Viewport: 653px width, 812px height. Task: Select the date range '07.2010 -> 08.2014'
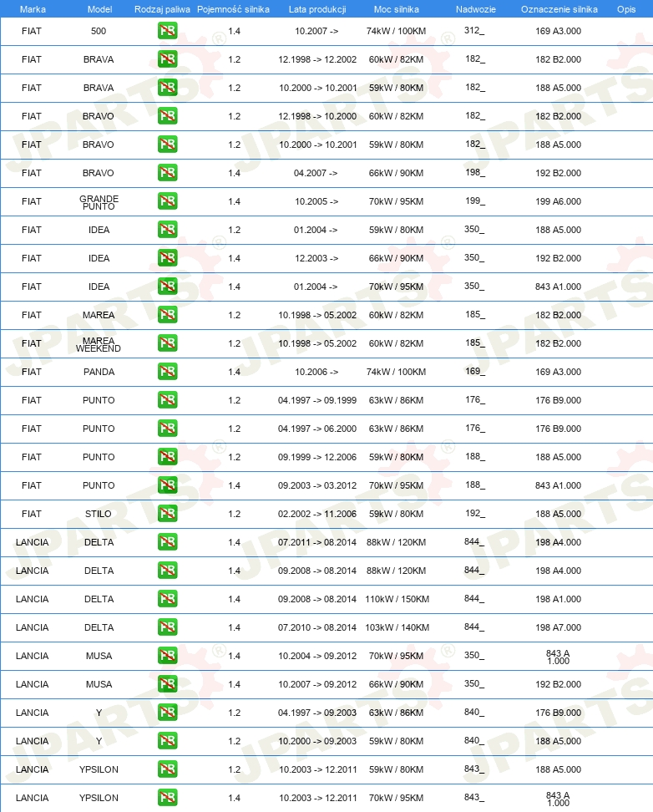click(317, 627)
